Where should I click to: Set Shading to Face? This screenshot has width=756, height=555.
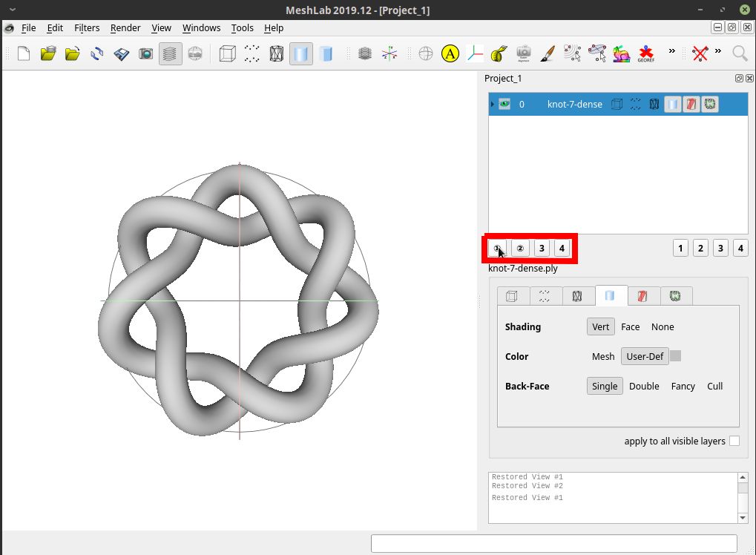pyautogui.click(x=630, y=326)
